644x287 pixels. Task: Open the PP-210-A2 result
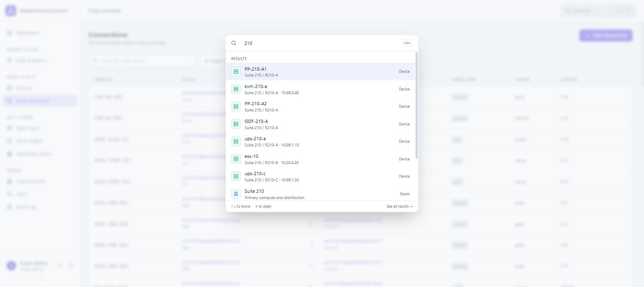321,106
